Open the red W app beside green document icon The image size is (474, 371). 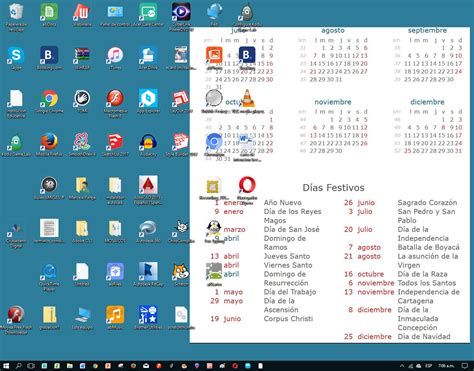click(x=82, y=12)
